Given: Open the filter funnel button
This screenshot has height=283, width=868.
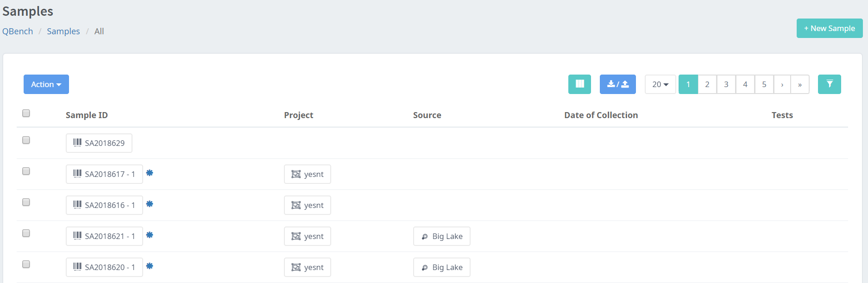Looking at the screenshot, I should click(x=829, y=84).
